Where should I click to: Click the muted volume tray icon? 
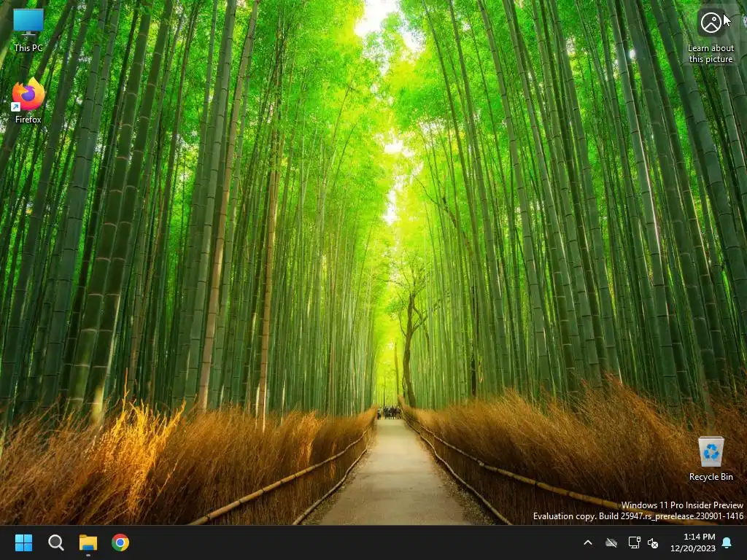pos(653,542)
